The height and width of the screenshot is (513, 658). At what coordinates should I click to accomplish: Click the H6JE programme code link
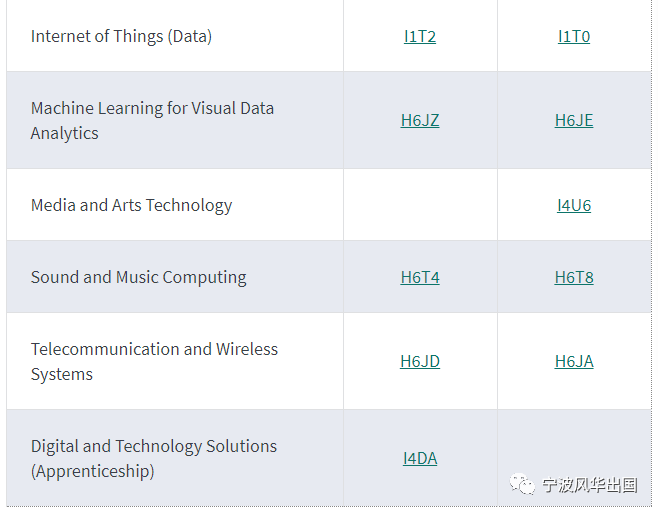pos(574,120)
